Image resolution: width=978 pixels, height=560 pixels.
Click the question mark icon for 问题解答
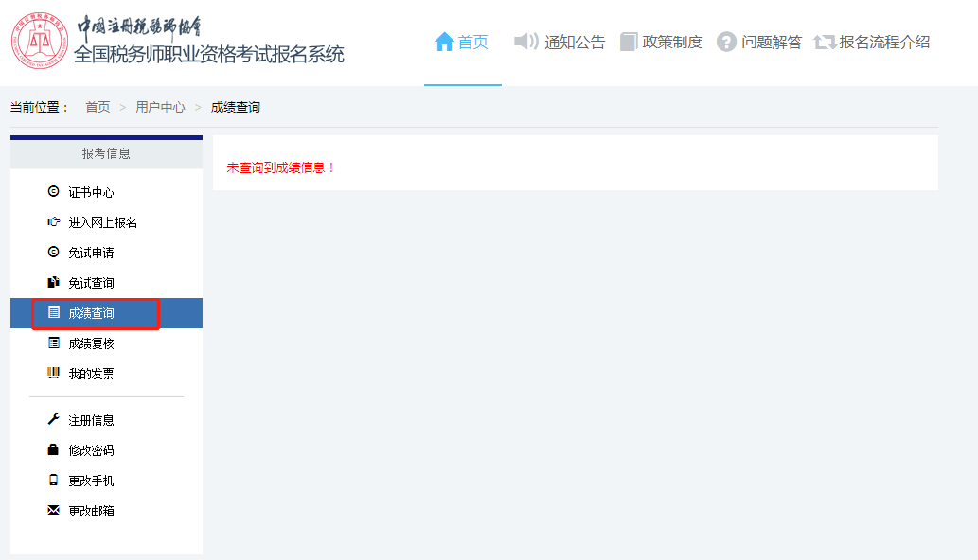[x=726, y=42]
